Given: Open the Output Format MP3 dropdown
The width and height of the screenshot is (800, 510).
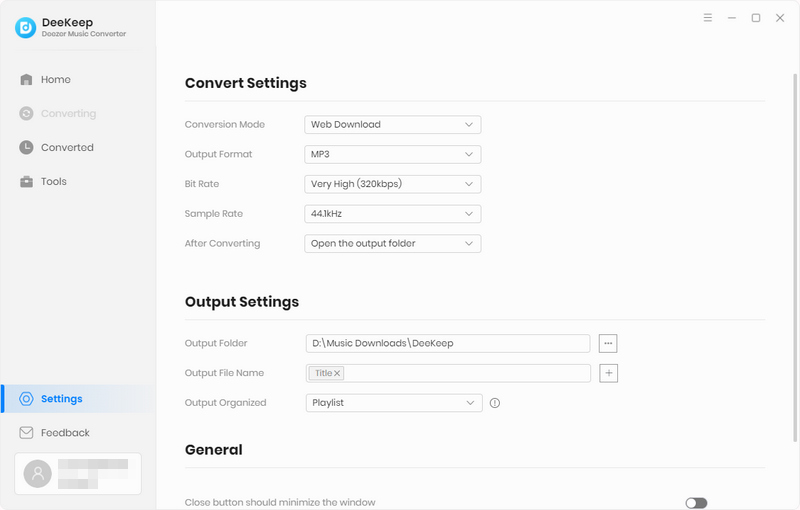Looking at the screenshot, I should click(x=392, y=154).
